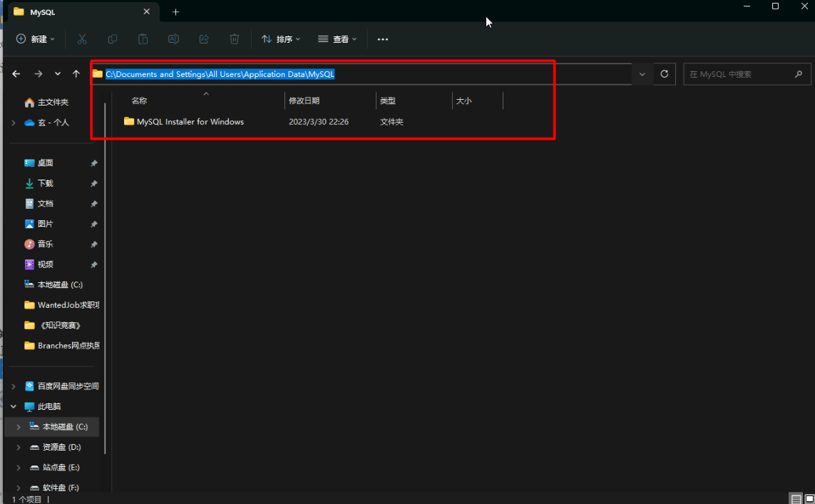This screenshot has width=815, height=504.
Task: Expand the OneDrive 玄 - 个人 node
Action: (x=14, y=123)
